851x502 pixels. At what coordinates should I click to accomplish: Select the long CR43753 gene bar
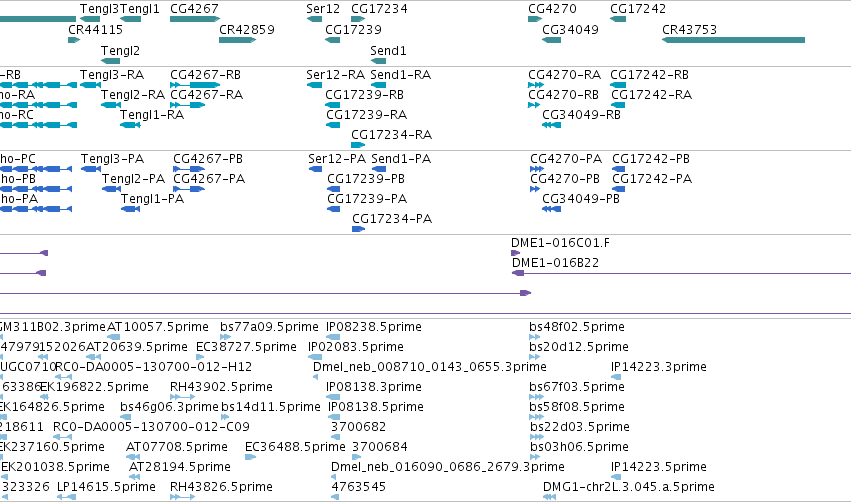pos(733,40)
